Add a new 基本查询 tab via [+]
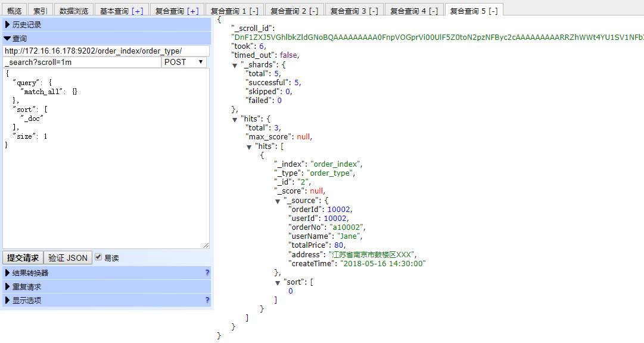Viewport: 644px width, 343px height. pyautogui.click(x=137, y=11)
